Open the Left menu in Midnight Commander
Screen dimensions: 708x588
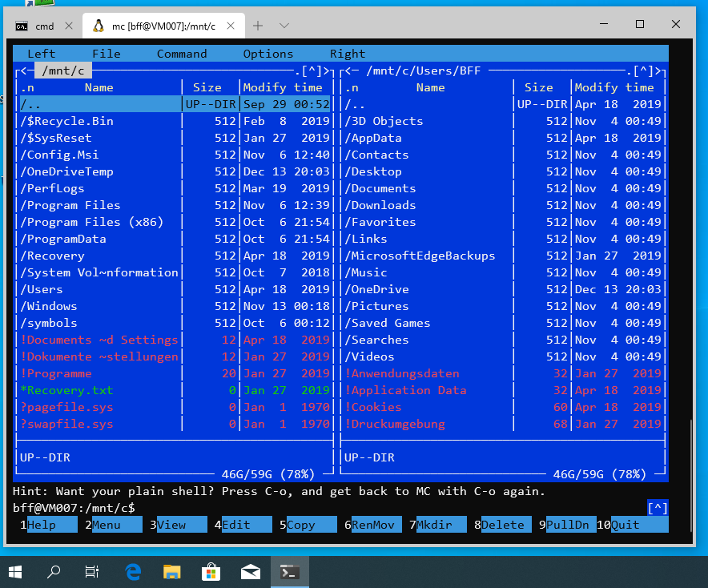coord(41,54)
